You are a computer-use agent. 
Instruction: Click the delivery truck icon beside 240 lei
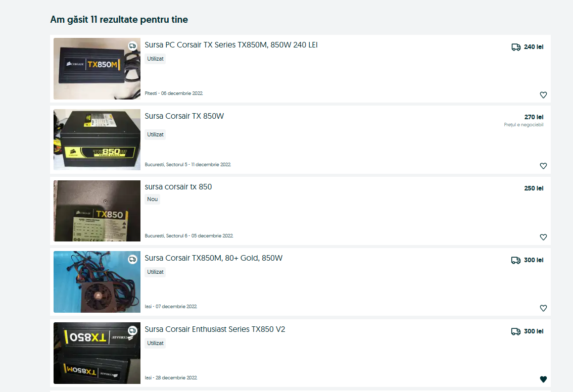pos(516,47)
